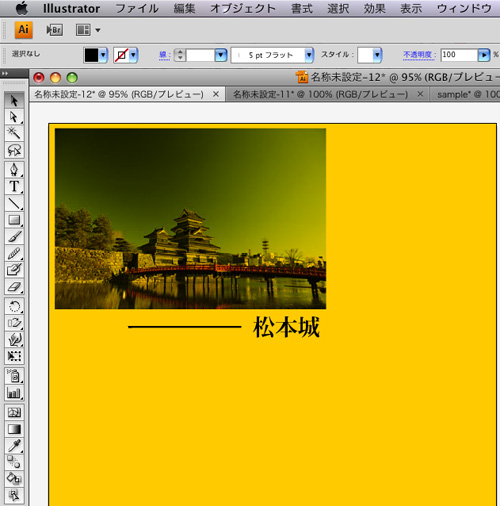Choose the Rotate tool
Viewport: 500px width, 506px height.
[x=14, y=306]
